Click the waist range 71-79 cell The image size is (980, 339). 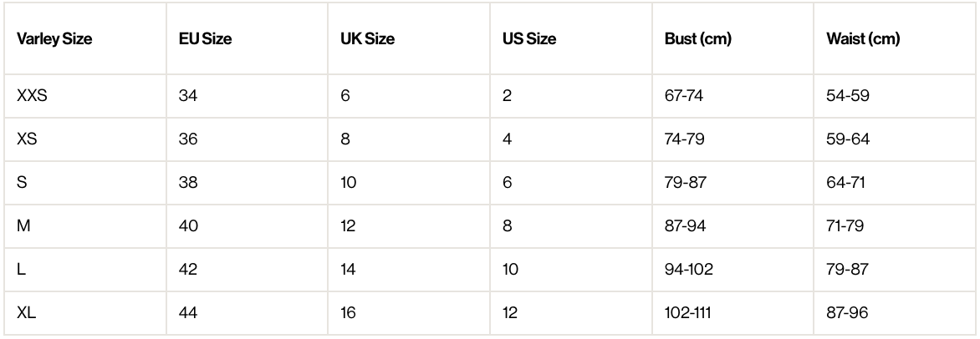coord(847,226)
